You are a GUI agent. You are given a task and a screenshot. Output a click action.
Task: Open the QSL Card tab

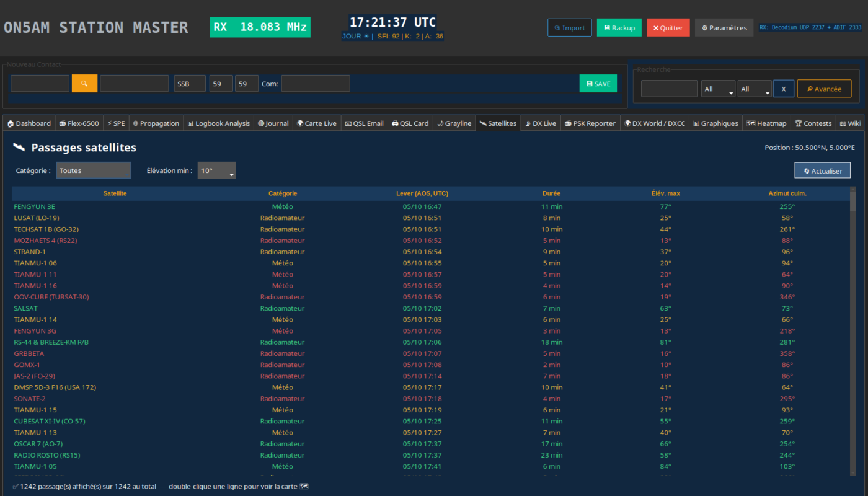[x=410, y=123]
